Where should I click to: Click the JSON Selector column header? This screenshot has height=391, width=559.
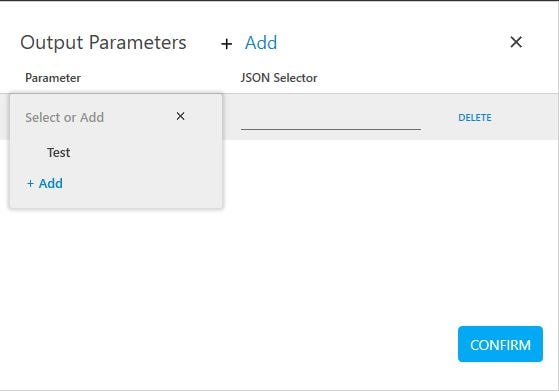point(279,78)
